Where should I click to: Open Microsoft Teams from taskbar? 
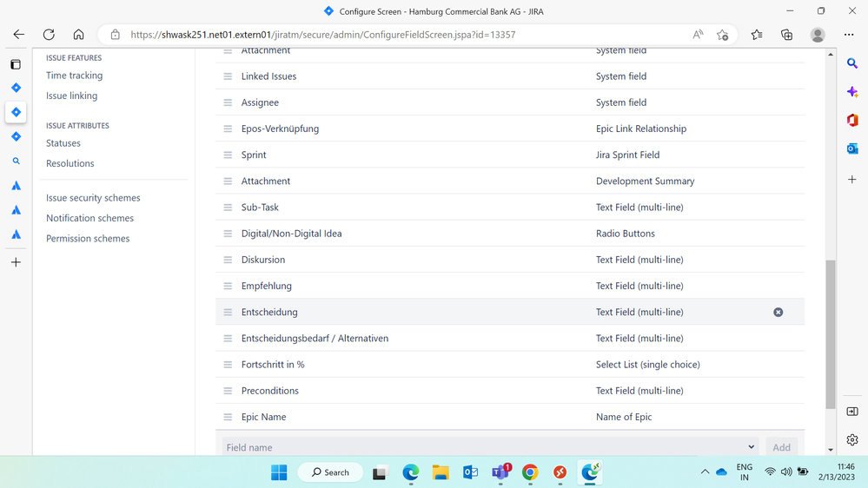click(500, 472)
